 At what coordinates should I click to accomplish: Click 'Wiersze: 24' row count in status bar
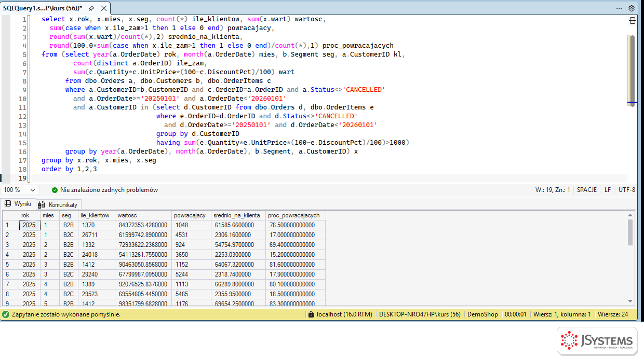(613, 314)
